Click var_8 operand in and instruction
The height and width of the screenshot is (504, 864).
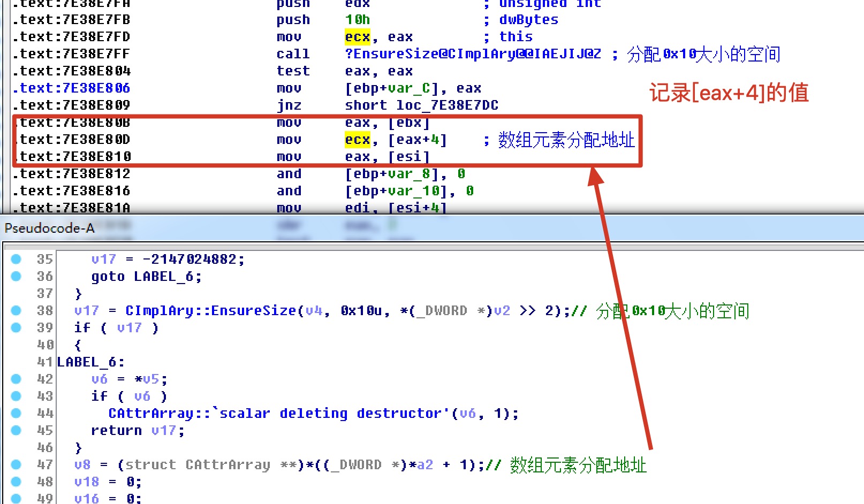(x=409, y=174)
